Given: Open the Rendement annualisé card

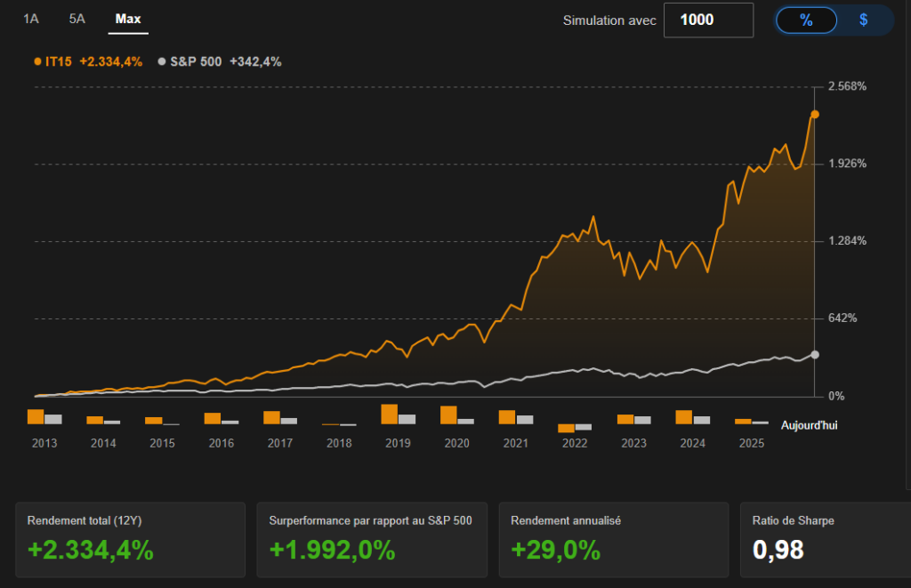Looking at the screenshot, I should click(613, 540).
